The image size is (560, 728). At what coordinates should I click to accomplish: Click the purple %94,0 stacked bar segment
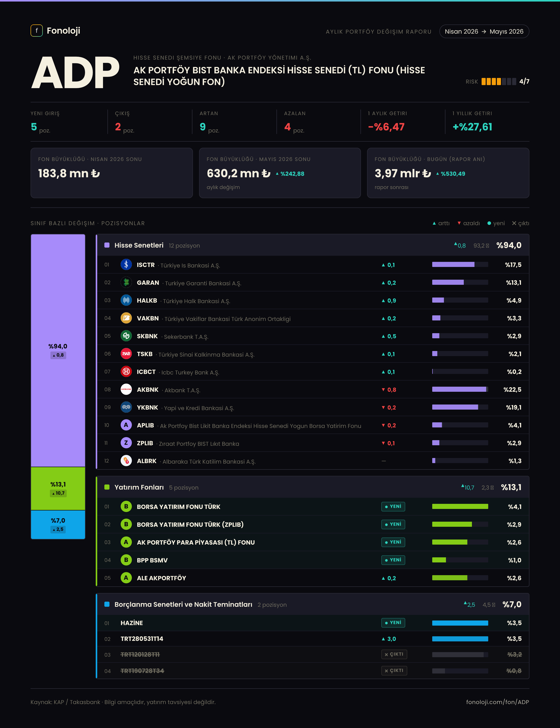tap(58, 350)
